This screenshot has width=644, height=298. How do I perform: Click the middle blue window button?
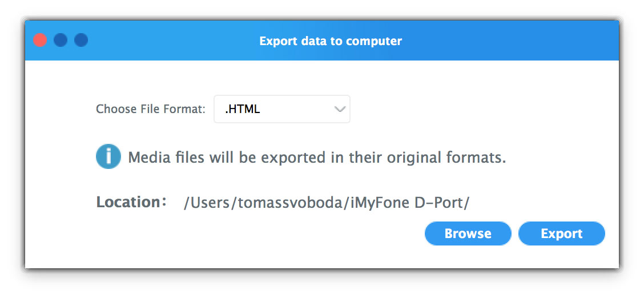60,40
